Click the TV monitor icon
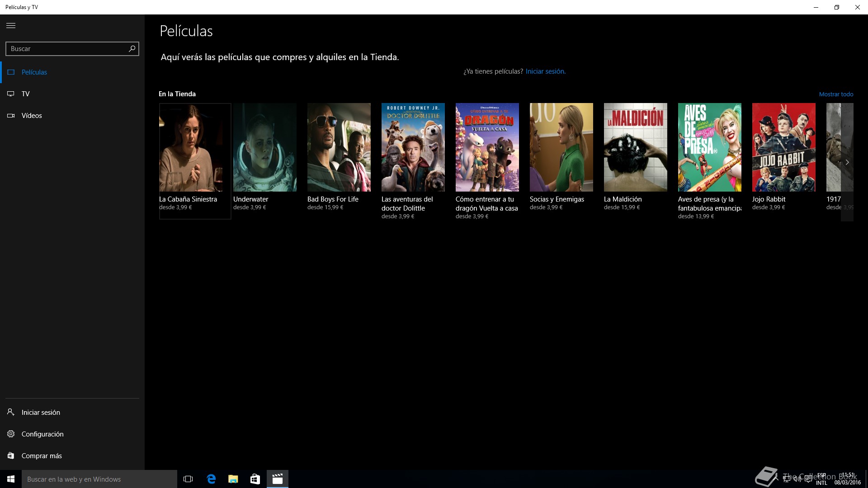868x488 pixels. click(x=11, y=94)
